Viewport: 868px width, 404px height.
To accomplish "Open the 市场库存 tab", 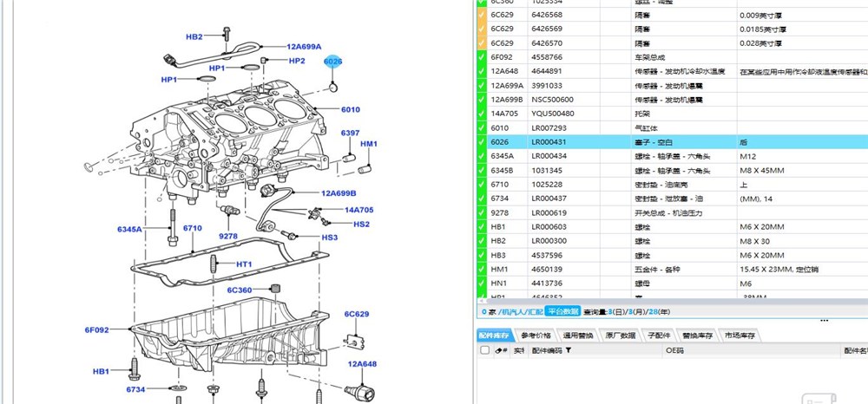I will [740, 336].
